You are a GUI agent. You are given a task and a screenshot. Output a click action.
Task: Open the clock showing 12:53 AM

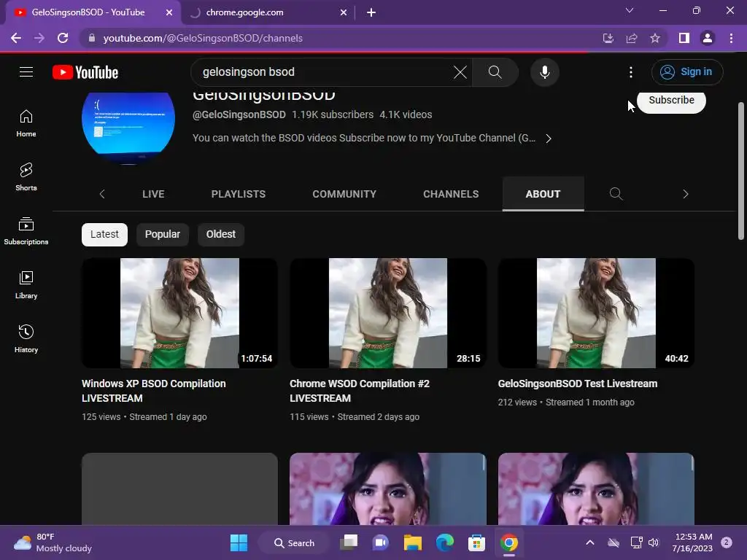click(x=693, y=542)
